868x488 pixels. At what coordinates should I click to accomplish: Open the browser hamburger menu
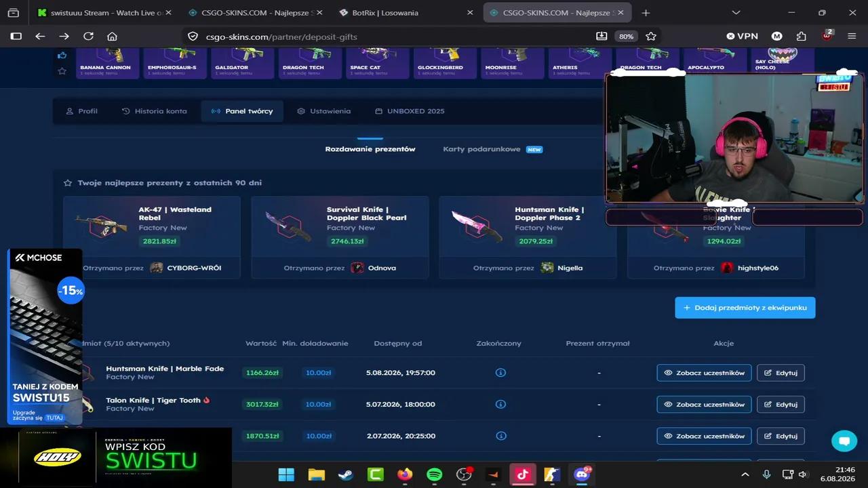(x=852, y=36)
